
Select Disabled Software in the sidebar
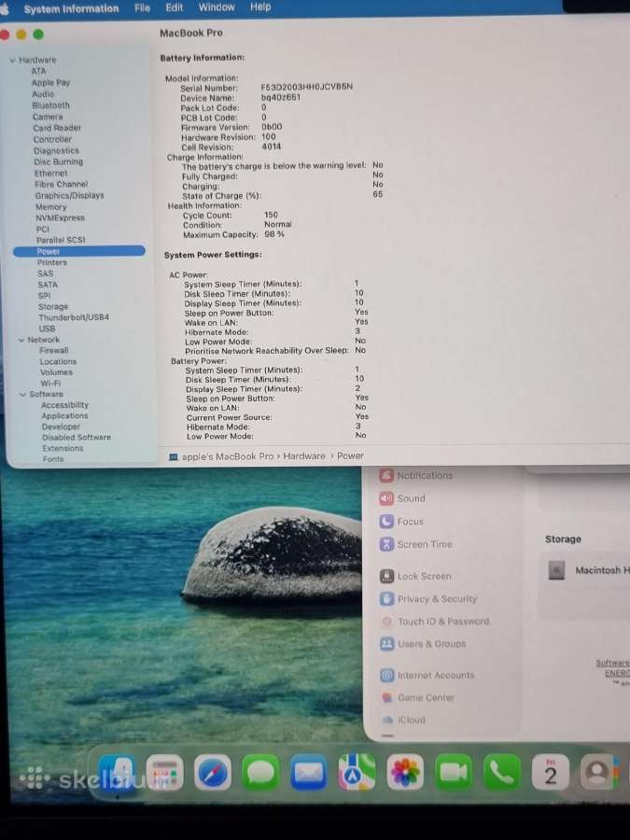click(x=77, y=437)
